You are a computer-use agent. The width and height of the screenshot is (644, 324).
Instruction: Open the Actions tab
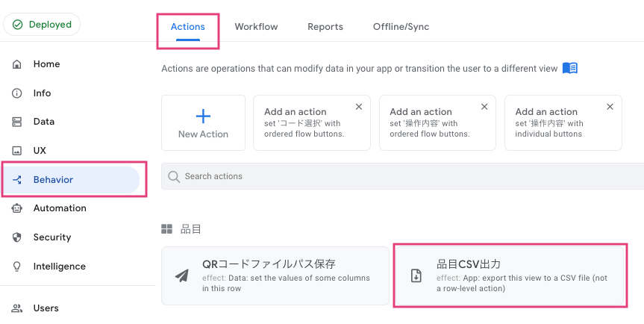(x=188, y=27)
